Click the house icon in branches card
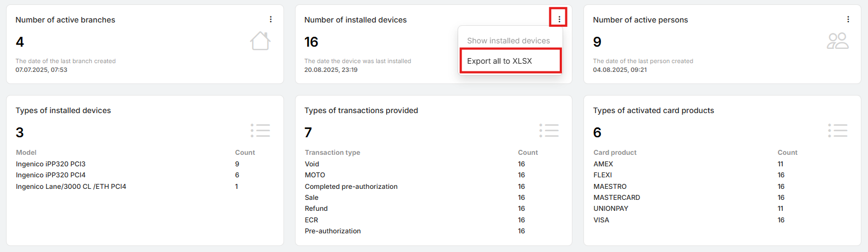Image resolution: width=868 pixels, height=252 pixels. pyautogui.click(x=260, y=41)
